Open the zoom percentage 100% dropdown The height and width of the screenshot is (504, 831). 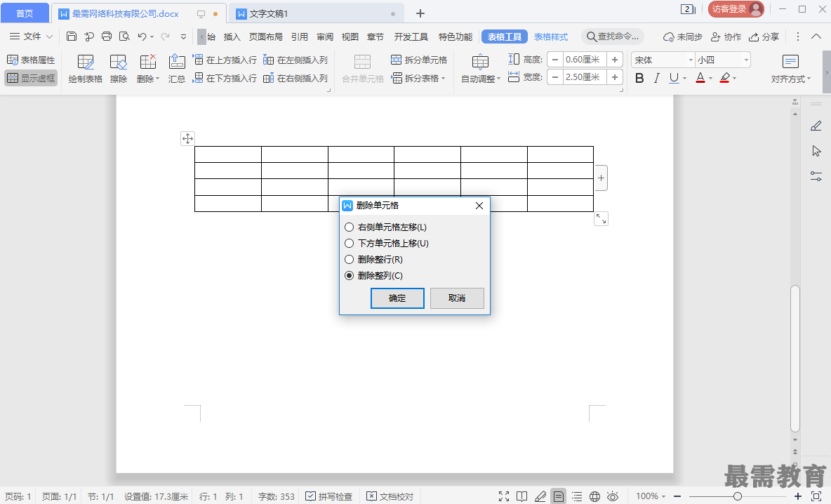coord(651,496)
